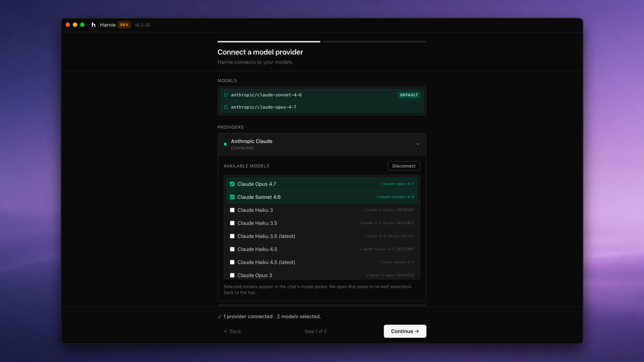Viewport: 644px width, 362px height.
Task: Click the Disconnect button
Action: point(404,166)
